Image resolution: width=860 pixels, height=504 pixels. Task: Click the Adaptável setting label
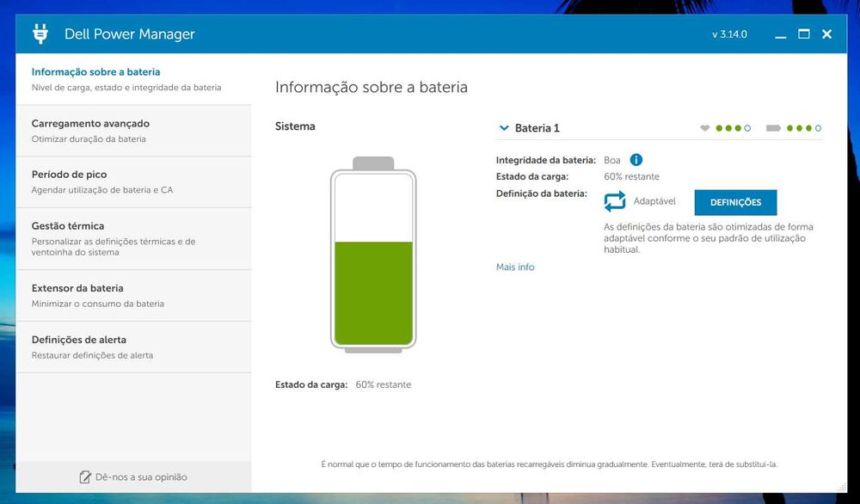654,201
